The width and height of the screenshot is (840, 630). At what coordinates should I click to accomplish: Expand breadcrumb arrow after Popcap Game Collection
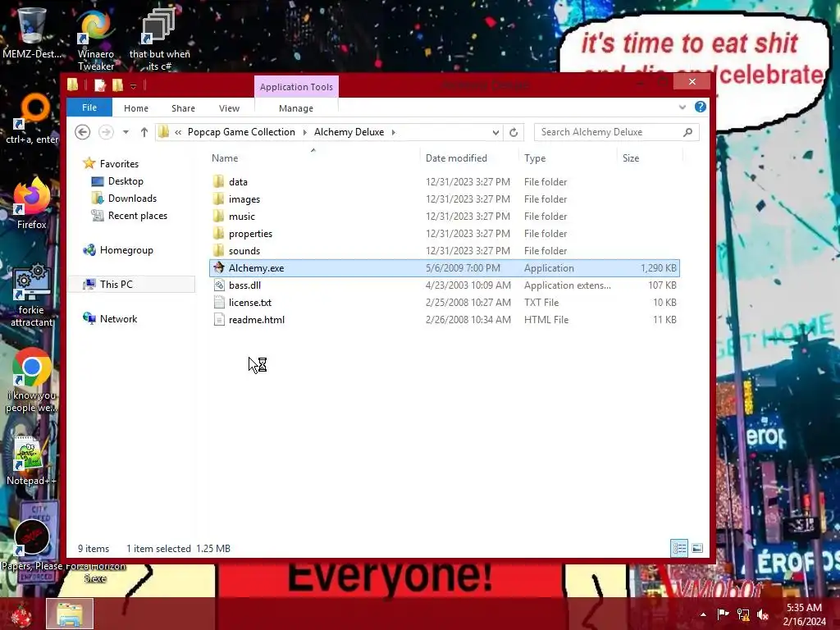pyautogui.click(x=304, y=132)
